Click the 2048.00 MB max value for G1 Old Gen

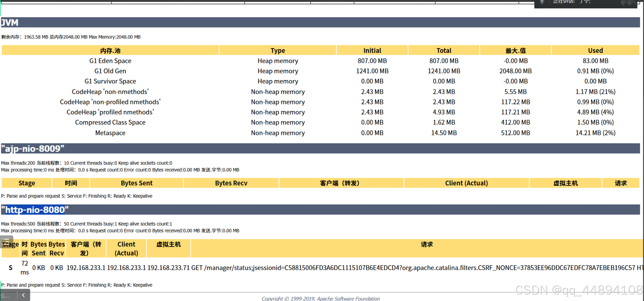[515, 71]
